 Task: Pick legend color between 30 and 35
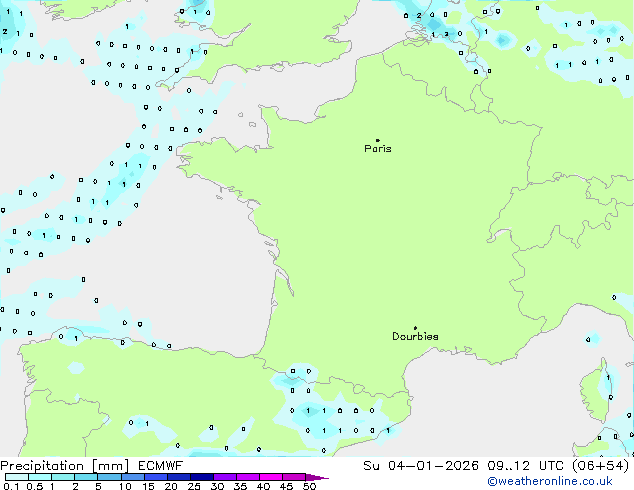[x=228, y=478]
